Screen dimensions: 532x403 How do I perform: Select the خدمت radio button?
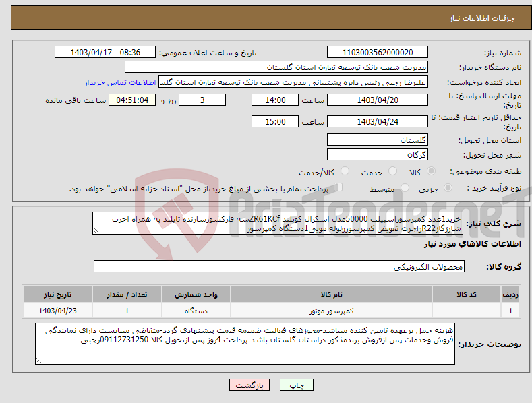tap(392, 171)
